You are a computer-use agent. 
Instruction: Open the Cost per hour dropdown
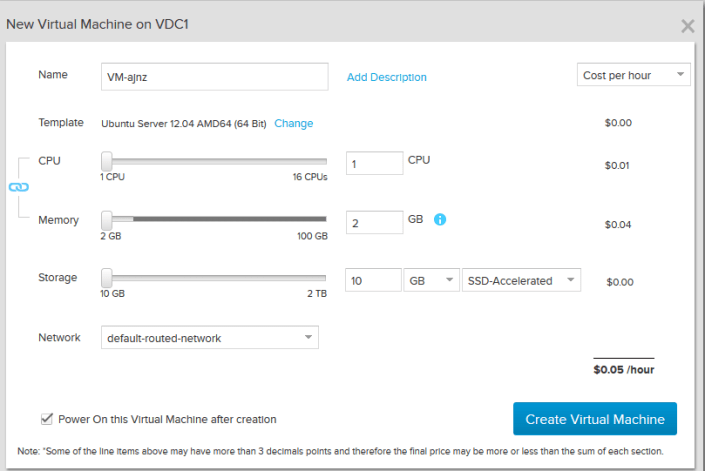point(634,75)
